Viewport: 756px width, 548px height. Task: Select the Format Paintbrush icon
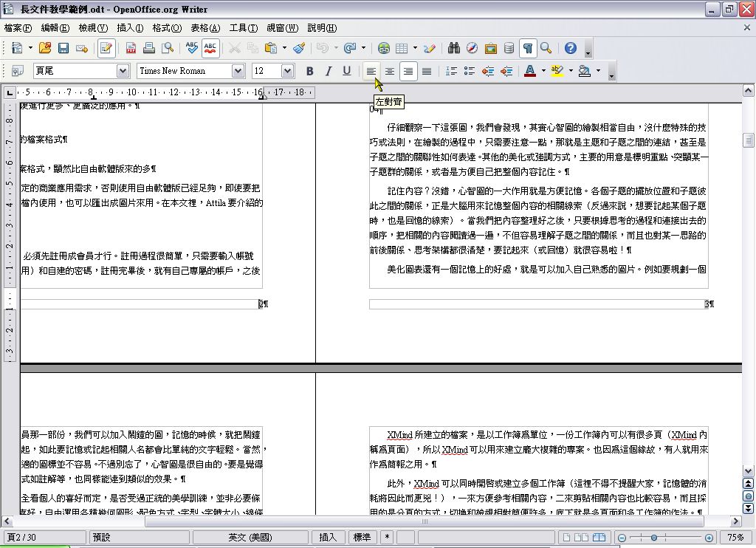(299, 48)
